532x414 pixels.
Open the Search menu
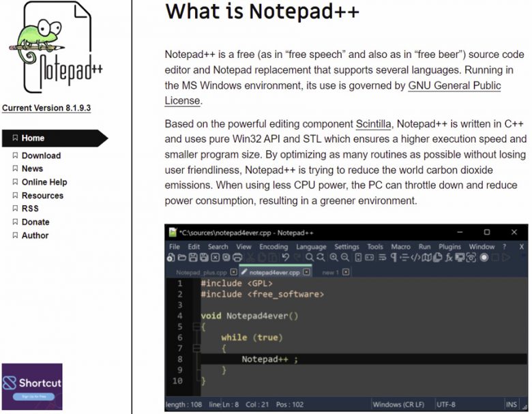coord(218,247)
